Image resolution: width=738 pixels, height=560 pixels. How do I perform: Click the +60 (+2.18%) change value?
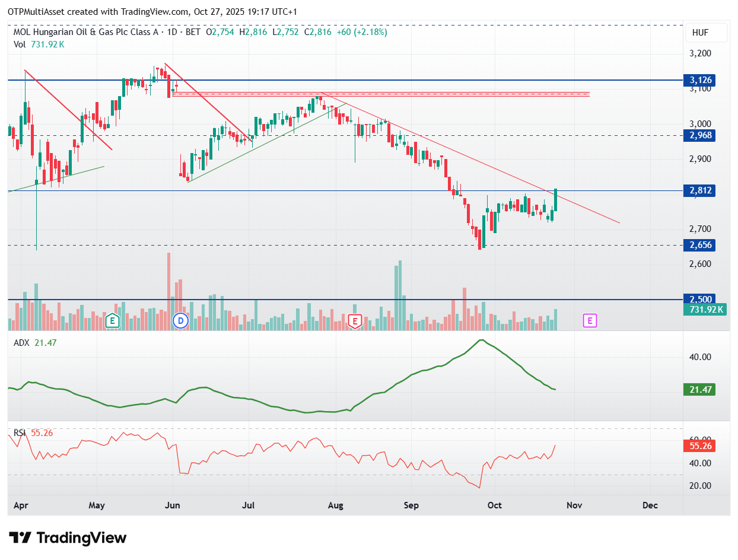(x=362, y=32)
